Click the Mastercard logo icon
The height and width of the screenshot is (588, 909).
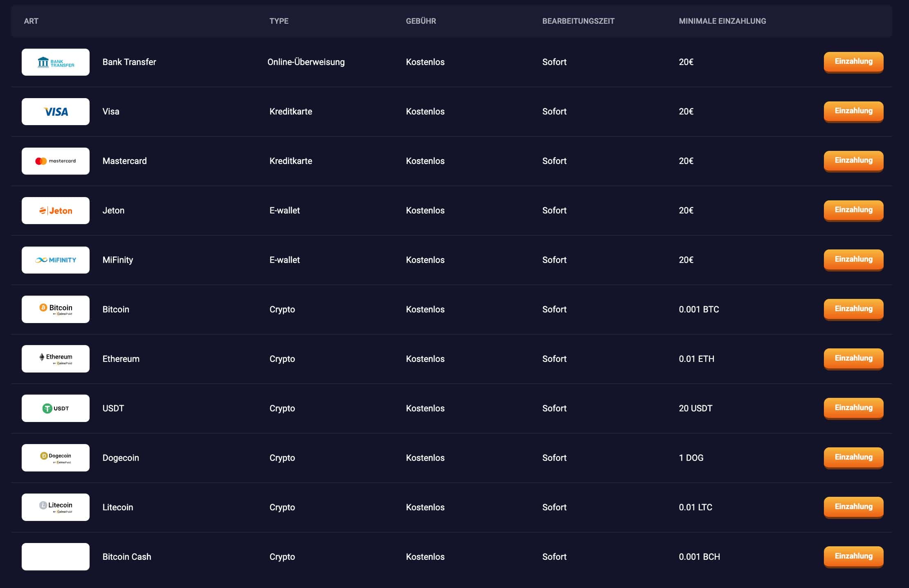pos(56,161)
